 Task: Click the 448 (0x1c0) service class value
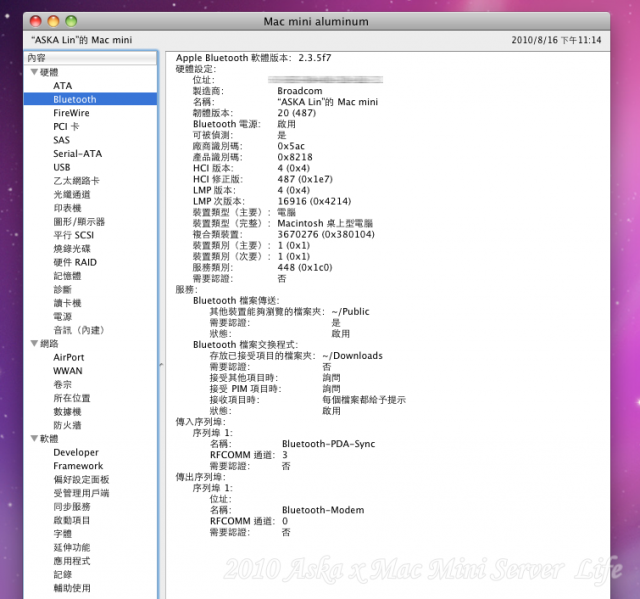click(x=305, y=267)
